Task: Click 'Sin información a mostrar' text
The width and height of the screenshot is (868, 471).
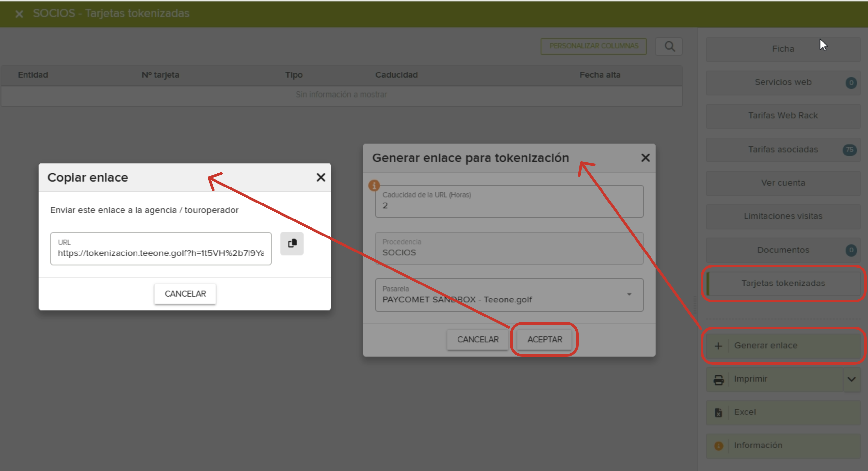Action: [341, 95]
